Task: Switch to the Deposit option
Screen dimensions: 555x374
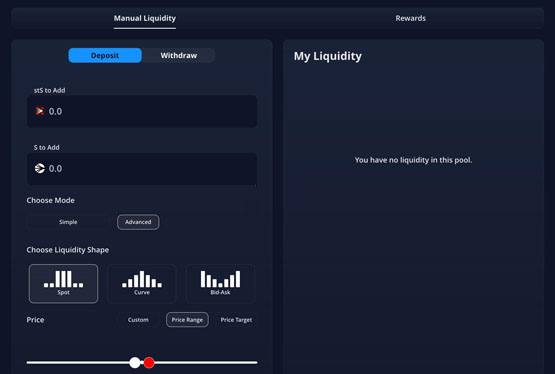Action: (x=105, y=56)
